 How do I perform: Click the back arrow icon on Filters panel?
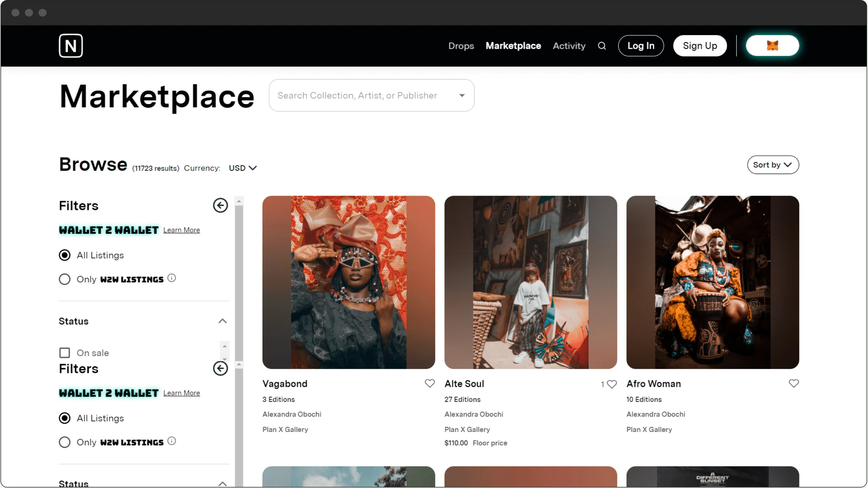(x=220, y=205)
